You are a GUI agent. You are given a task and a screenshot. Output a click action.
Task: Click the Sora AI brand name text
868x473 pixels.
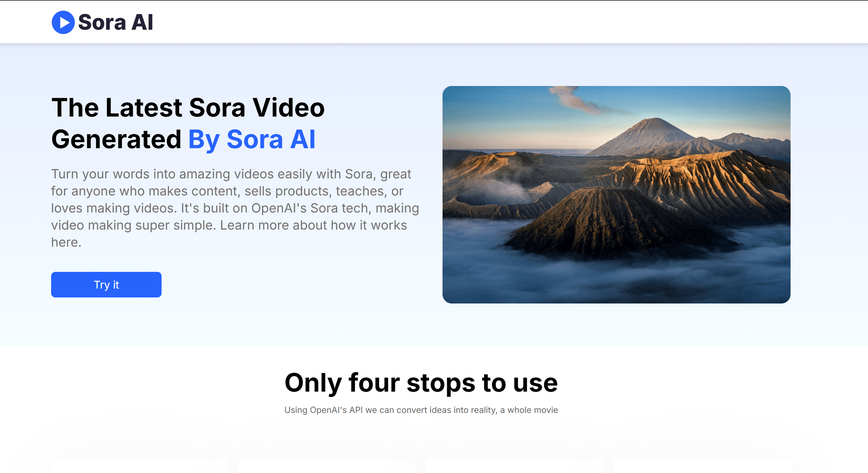[114, 22]
